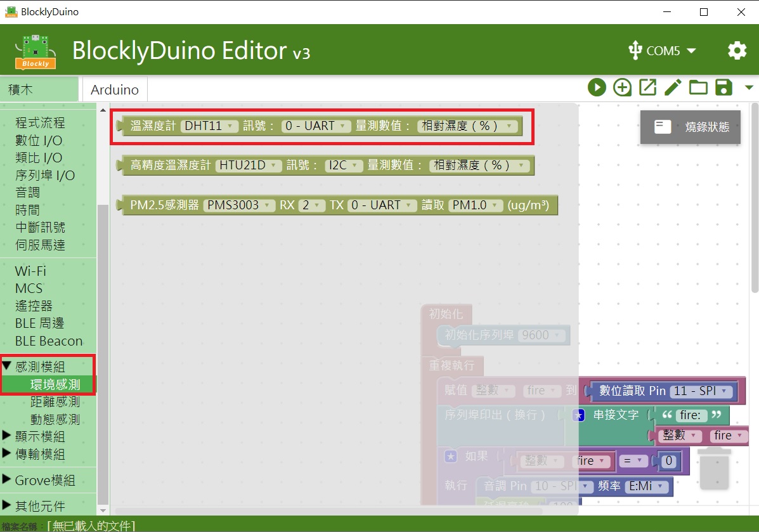This screenshot has height=532, width=759.
Task: Open the 11 - SPI pin dropdown
Action: point(701,391)
